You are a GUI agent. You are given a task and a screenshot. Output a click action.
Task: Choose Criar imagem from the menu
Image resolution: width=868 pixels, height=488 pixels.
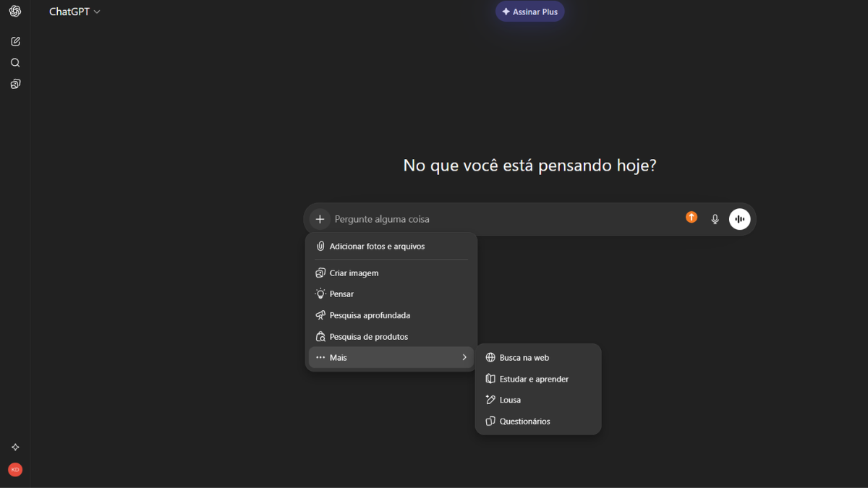[x=354, y=273]
